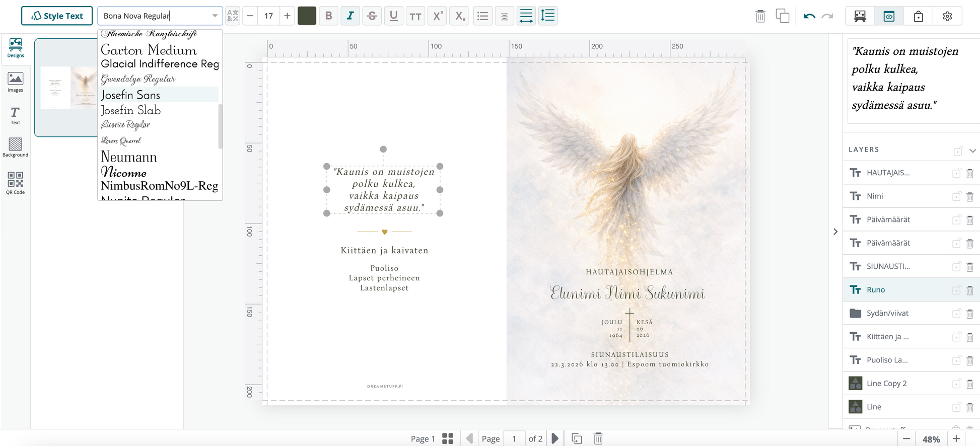980x446 pixels.
Task: Open the presentation preview icon
Action: click(x=860, y=16)
